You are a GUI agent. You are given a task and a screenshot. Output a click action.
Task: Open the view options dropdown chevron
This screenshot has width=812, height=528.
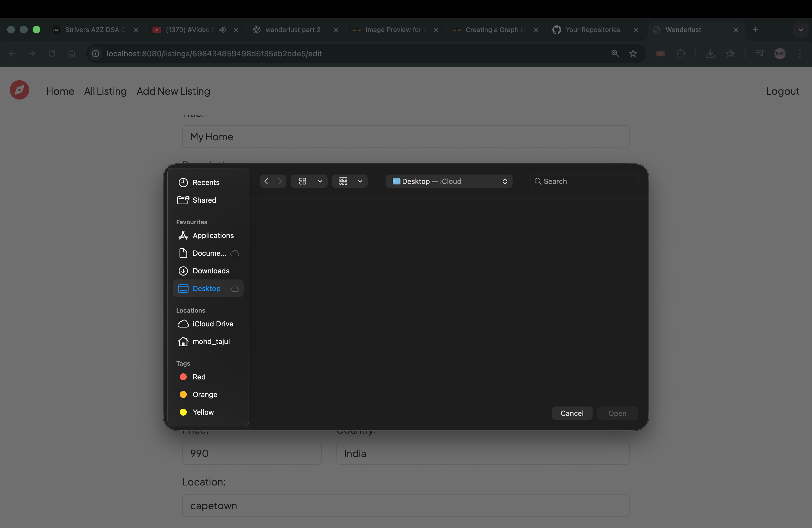coord(320,181)
